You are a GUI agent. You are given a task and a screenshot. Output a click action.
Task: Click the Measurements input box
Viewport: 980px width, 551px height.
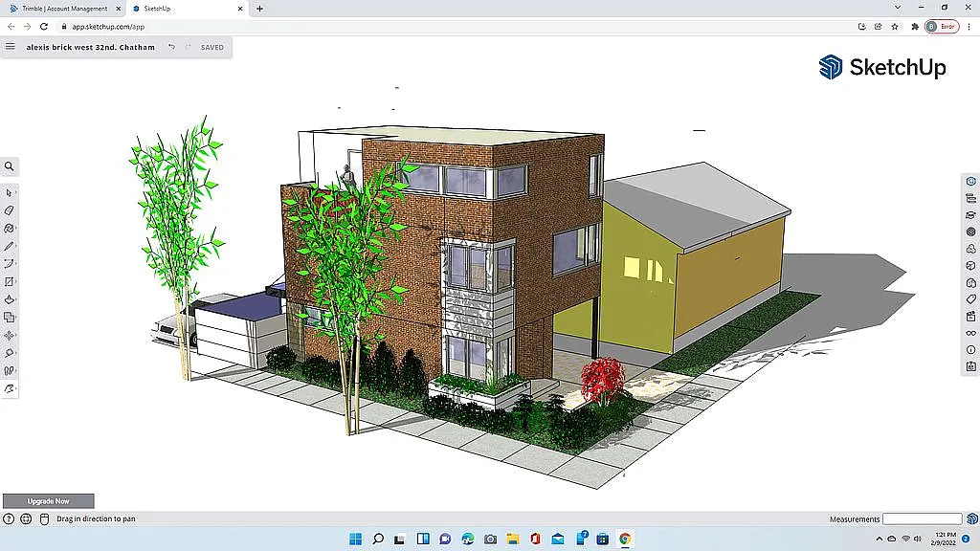pos(922,519)
